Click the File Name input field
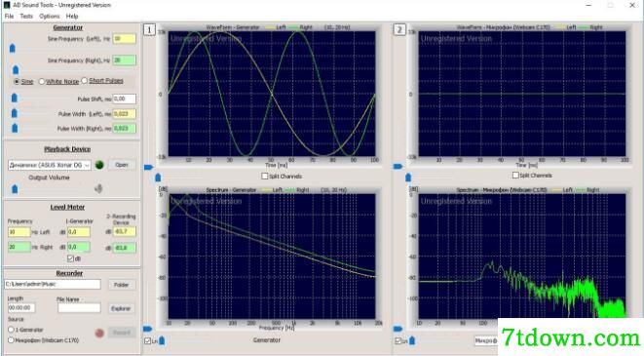 coord(79,307)
